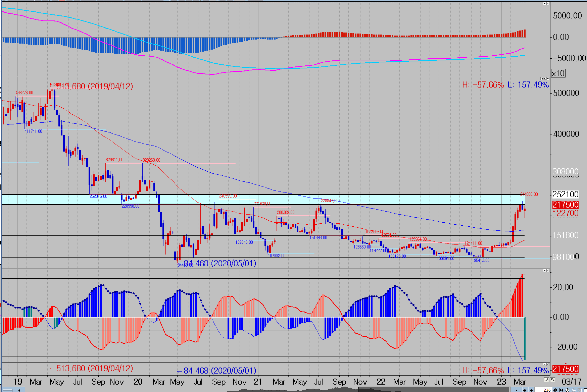Close the bottom summary strip panel
The image size is (587, 392).
[548, 364]
